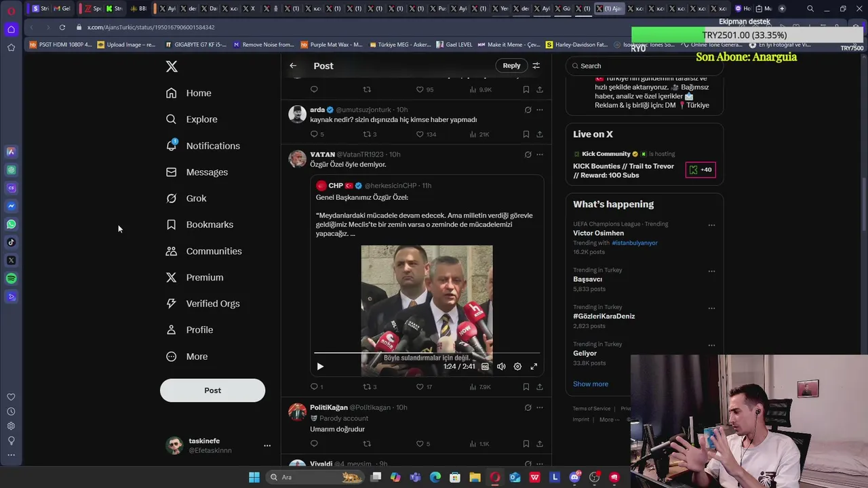Open Harley-Davidson bookmark

(576, 45)
